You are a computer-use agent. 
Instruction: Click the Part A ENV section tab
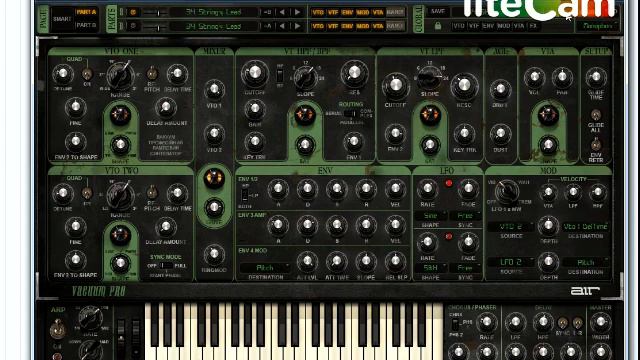[x=347, y=12]
